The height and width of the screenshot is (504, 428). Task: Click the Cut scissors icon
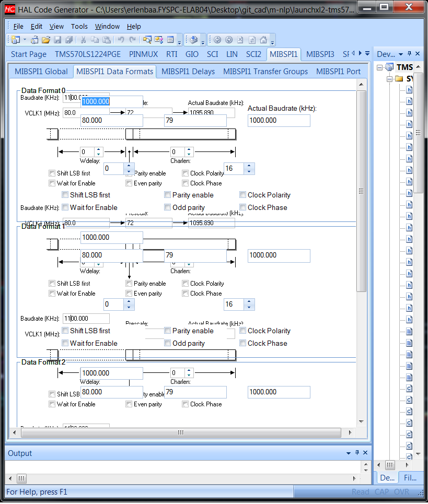click(83, 40)
